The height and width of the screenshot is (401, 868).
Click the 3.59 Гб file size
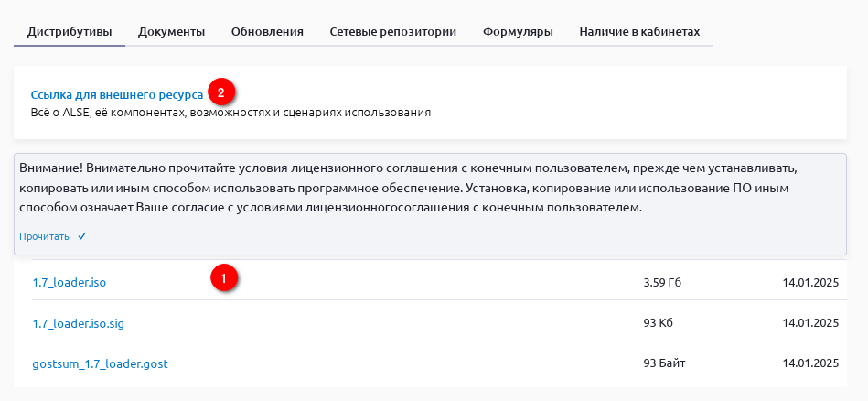[662, 282]
